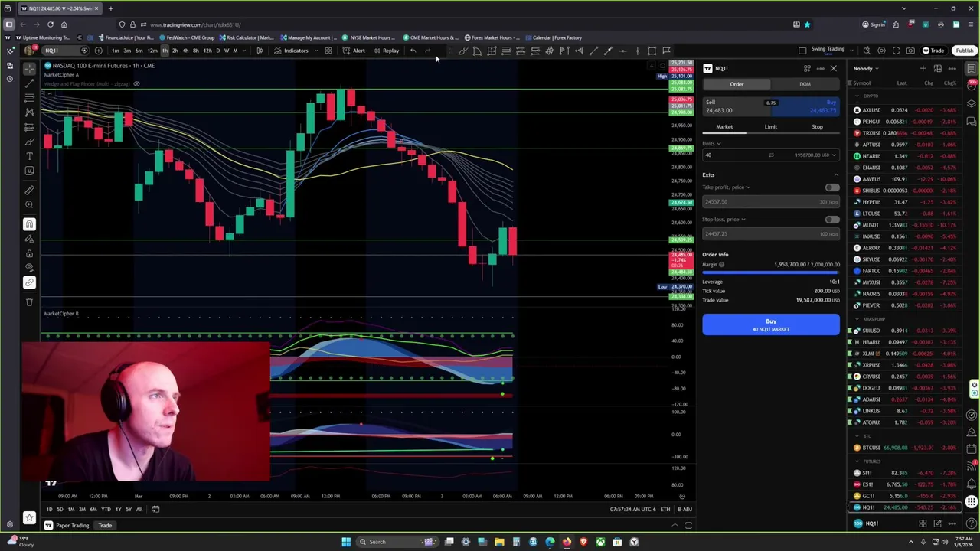
Task: Expand the timeframe dropdown arrow
Action: tap(243, 51)
